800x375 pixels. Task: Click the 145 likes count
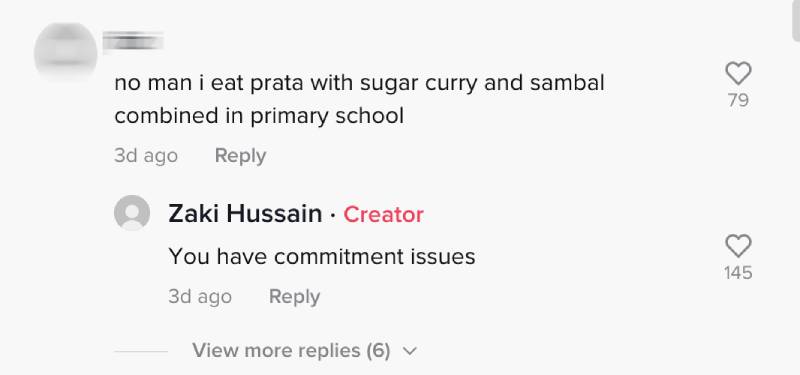coord(738,273)
